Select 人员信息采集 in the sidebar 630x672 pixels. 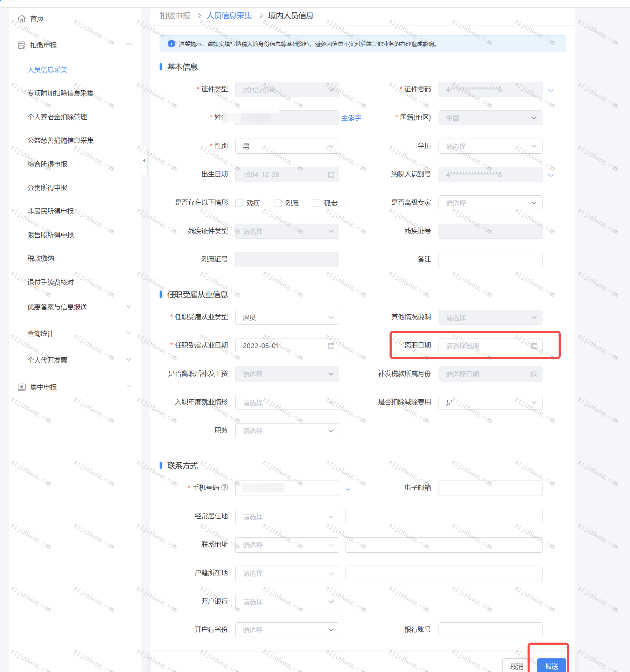47,70
